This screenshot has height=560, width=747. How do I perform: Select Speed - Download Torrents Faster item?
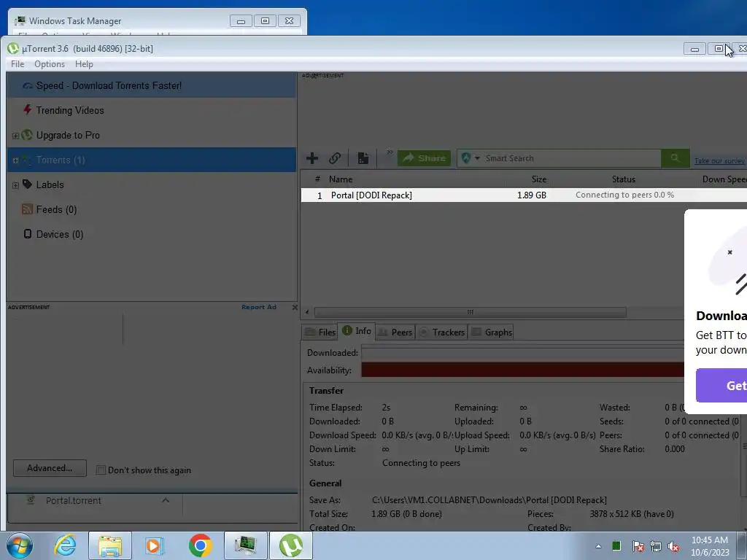pyautogui.click(x=152, y=86)
